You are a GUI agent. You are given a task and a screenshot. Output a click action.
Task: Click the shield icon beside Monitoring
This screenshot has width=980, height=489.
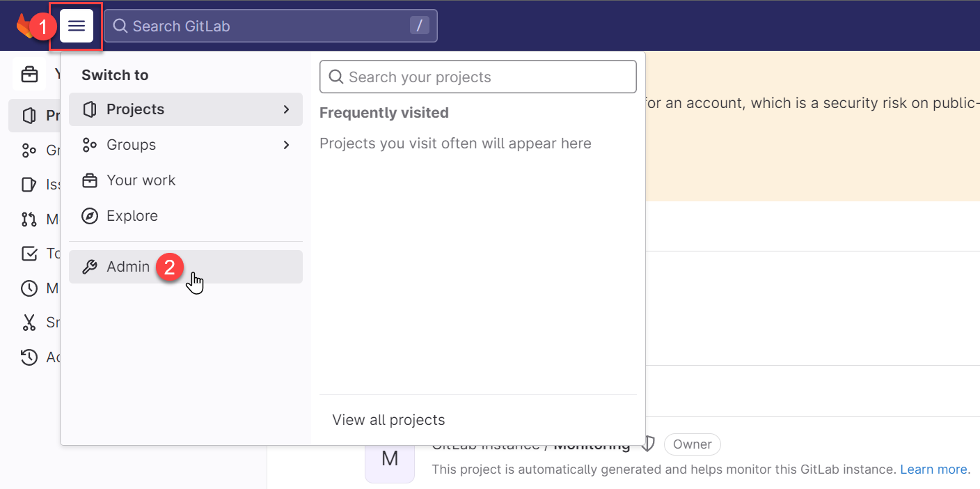coord(648,444)
